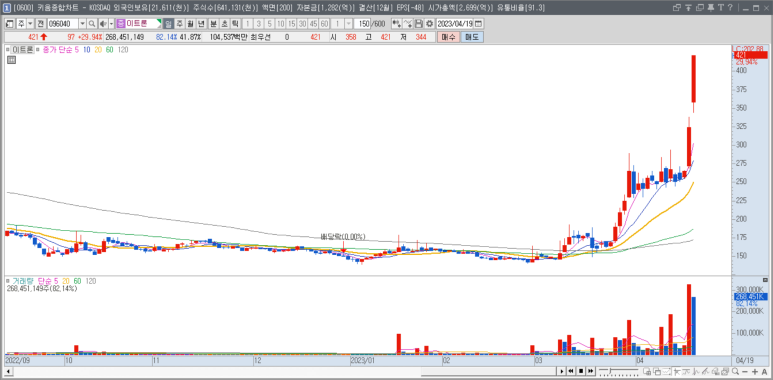The width and height of the screenshot is (773, 380).
Task: Open the dropdown next to speaker icon
Action: pos(111,24)
